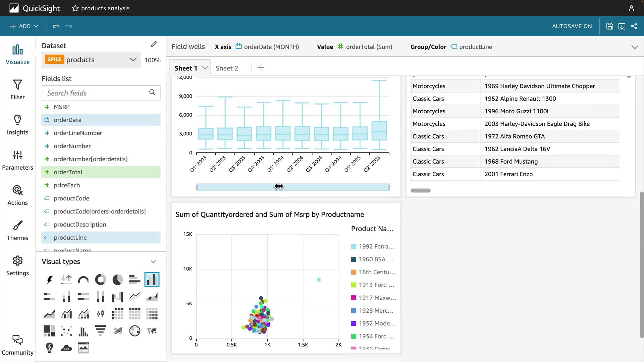The image size is (644, 362).
Task: Select the donut chart visual type
Action: pyautogui.click(x=100, y=280)
